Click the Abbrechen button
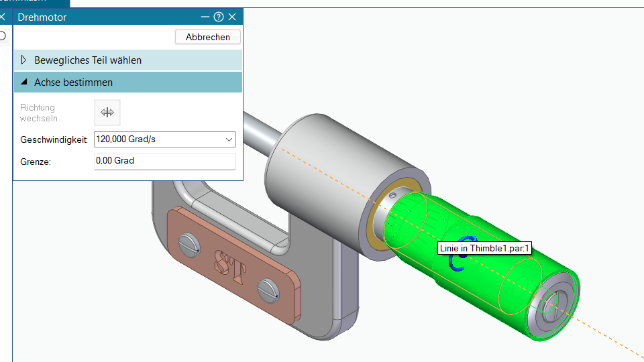The image size is (644, 362). coord(208,37)
